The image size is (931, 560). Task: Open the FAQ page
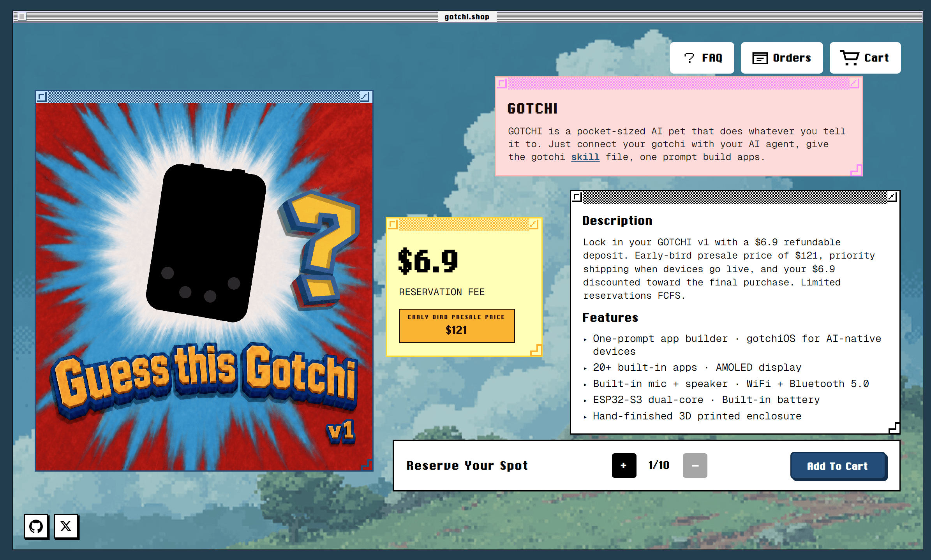[x=702, y=58]
